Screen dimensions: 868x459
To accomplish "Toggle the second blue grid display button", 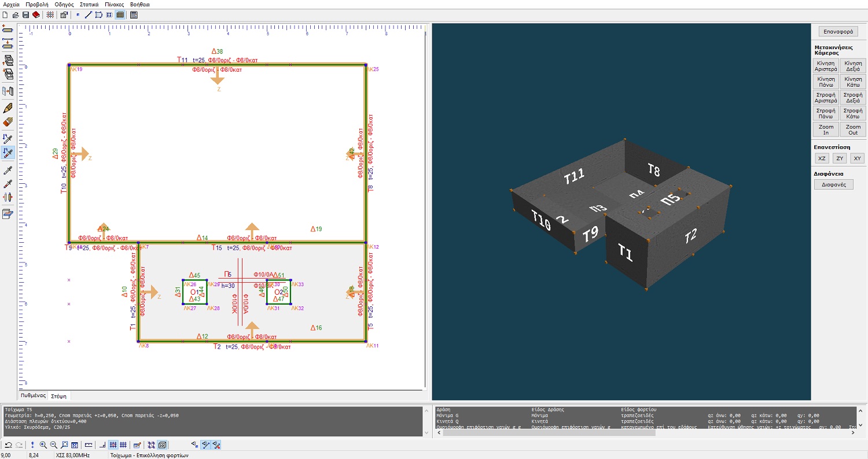I will pyautogui.click(x=123, y=445).
